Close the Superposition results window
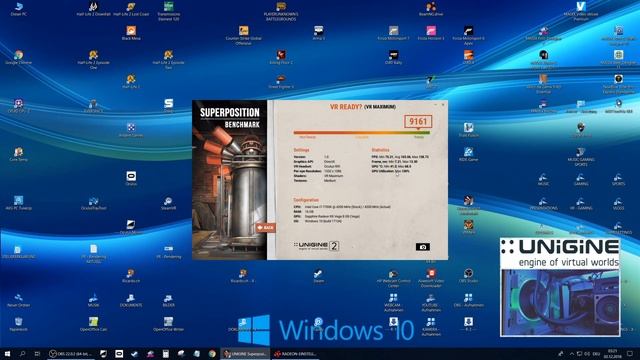Screen dimensions: 640x360 (443, 104)
